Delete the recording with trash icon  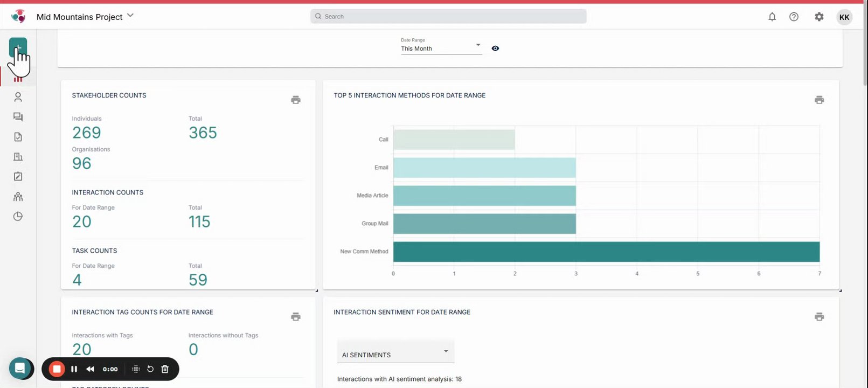[165, 369]
